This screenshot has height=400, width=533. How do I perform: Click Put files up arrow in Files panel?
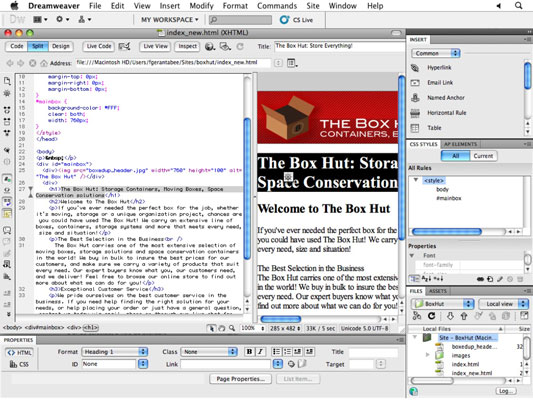[x=464, y=316]
